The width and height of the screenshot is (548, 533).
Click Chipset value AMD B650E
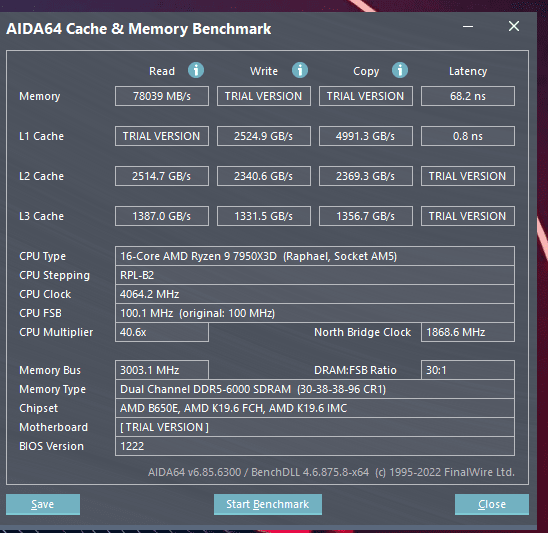(x=315, y=408)
